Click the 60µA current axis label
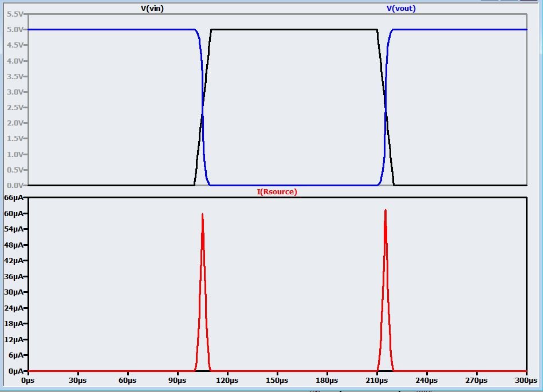This screenshot has width=543, height=392. click(x=13, y=213)
